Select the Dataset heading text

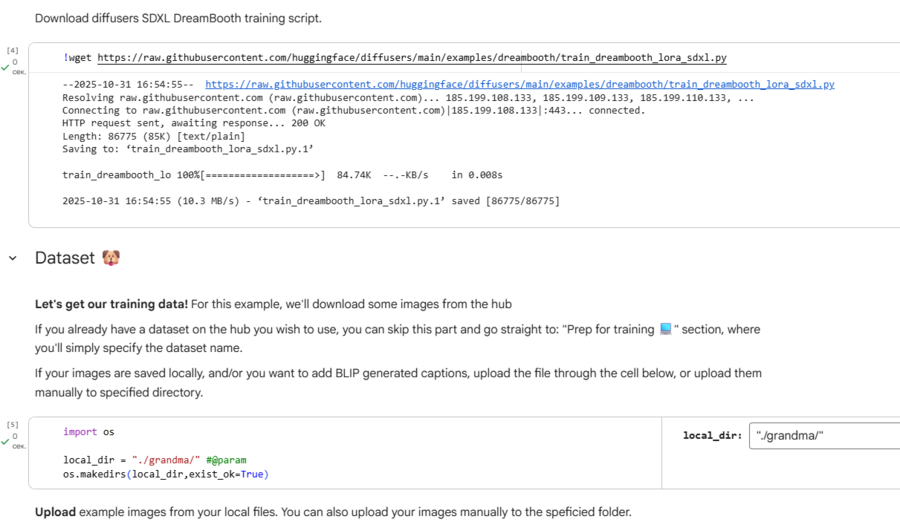pyautogui.click(x=65, y=258)
